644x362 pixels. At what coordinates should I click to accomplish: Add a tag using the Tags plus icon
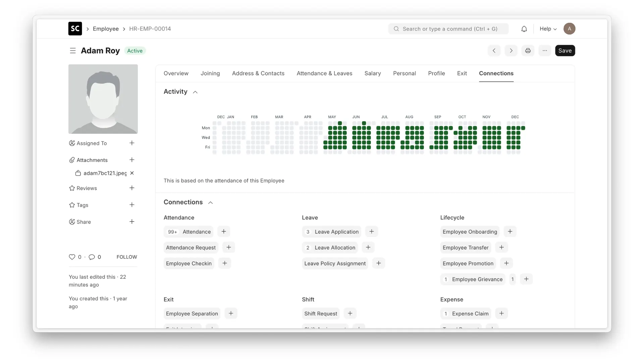point(132,205)
